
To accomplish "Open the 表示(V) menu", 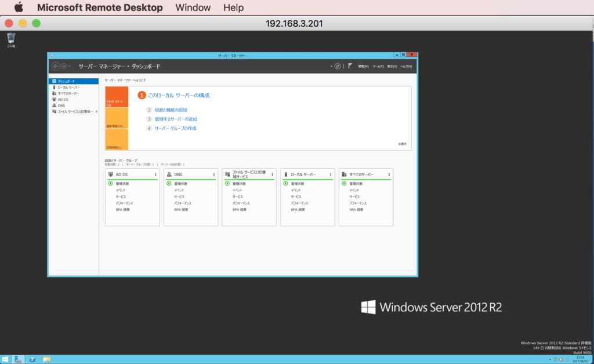I will [392, 67].
